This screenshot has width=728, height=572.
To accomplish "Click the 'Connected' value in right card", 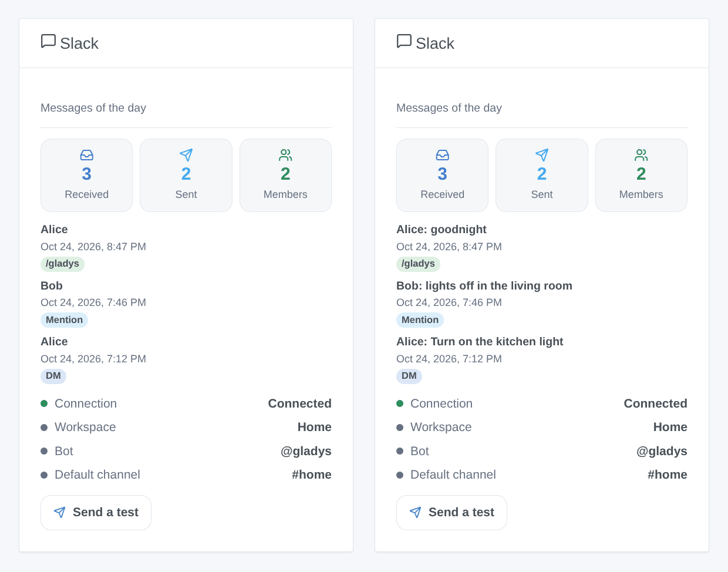I will click(x=656, y=403).
